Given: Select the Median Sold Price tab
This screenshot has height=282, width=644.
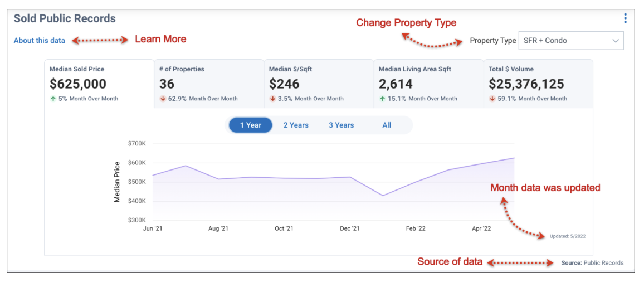Looking at the screenshot, I should pos(99,84).
